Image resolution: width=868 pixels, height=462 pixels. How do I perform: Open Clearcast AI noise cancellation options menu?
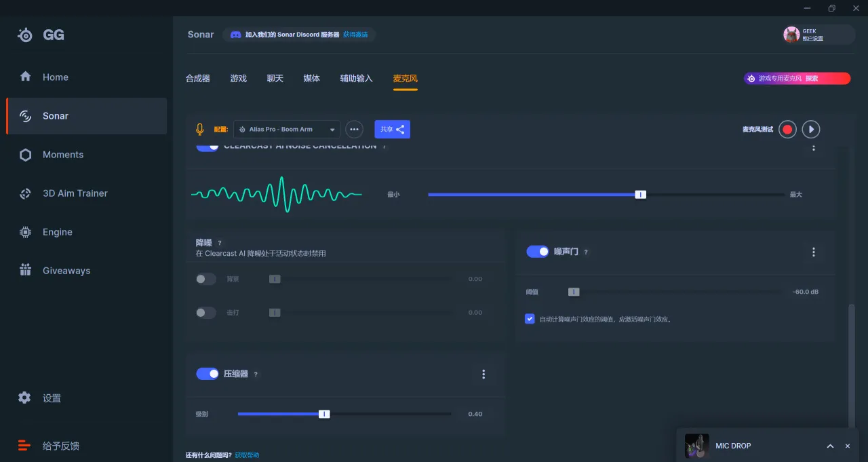pyautogui.click(x=814, y=147)
